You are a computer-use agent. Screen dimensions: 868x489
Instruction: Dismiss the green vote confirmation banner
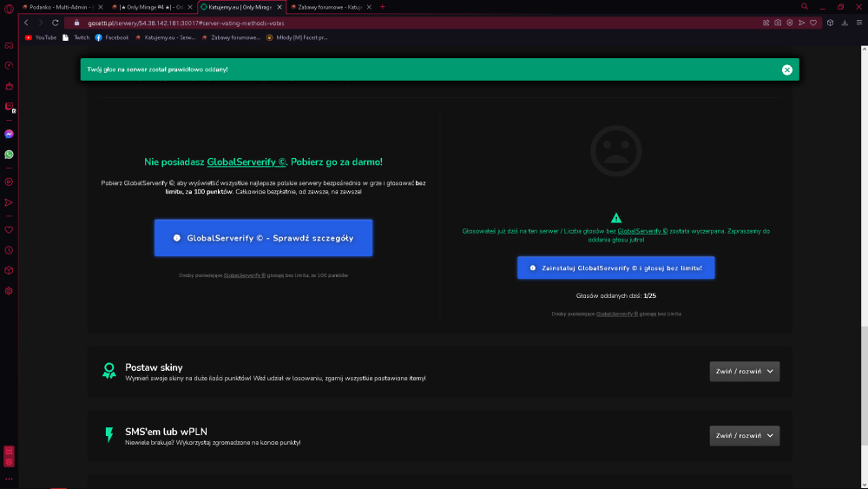click(787, 69)
